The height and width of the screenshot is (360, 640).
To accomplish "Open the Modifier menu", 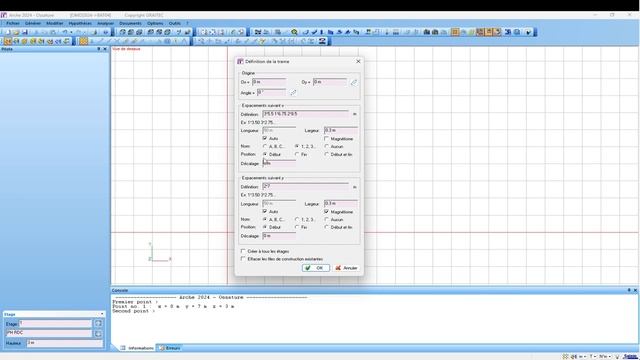I will pyautogui.click(x=55, y=23).
